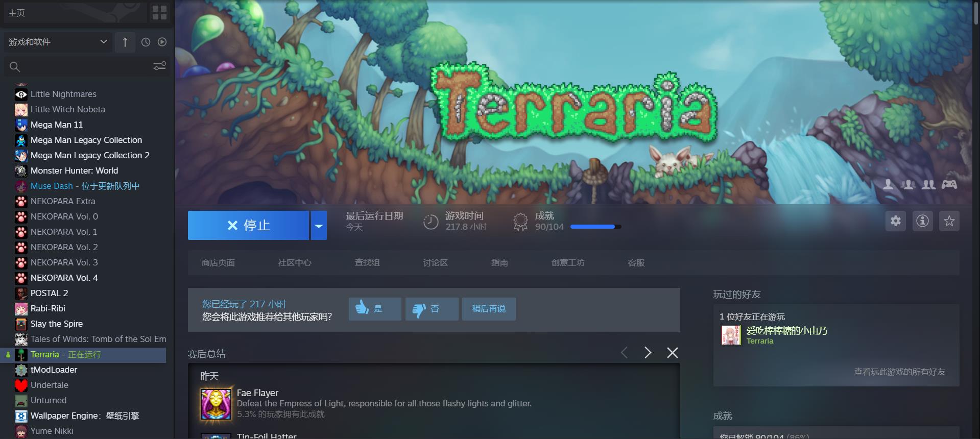Stop Terraria with the 停止 button
Image resolution: width=980 pixels, height=439 pixels.
248,225
